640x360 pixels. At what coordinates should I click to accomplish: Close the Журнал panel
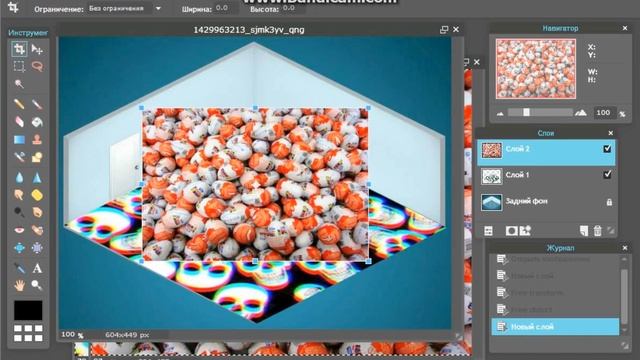click(x=625, y=248)
